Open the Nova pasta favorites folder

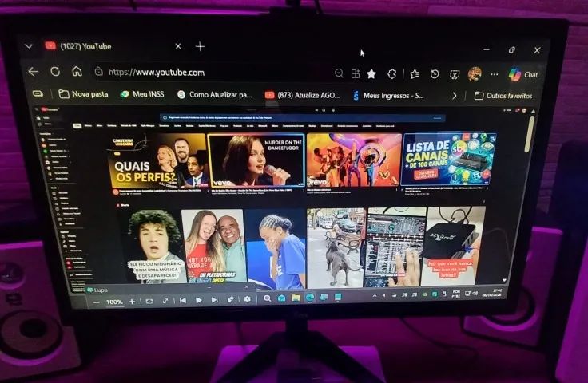pyautogui.click(x=83, y=94)
